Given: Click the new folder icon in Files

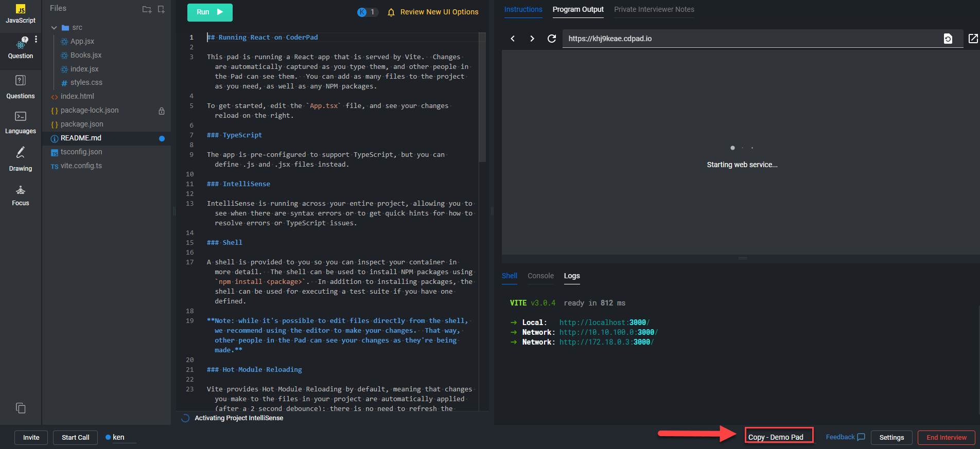Looking at the screenshot, I should tap(147, 9).
